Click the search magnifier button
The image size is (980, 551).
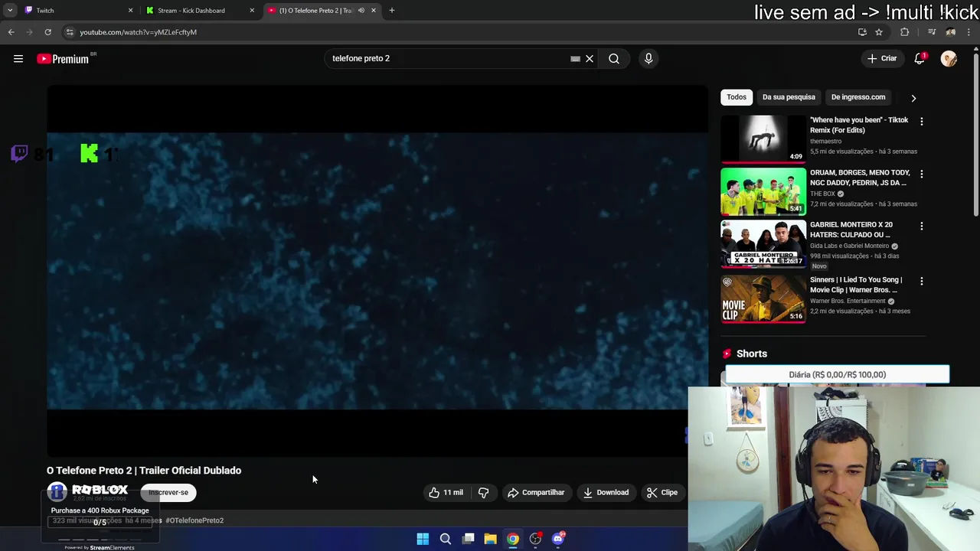[614, 58]
